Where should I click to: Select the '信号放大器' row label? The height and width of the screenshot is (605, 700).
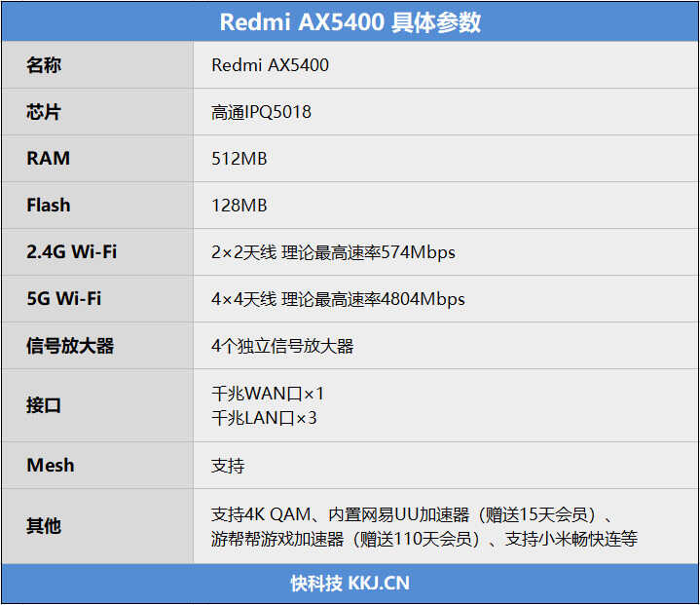click(x=70, y=346)
